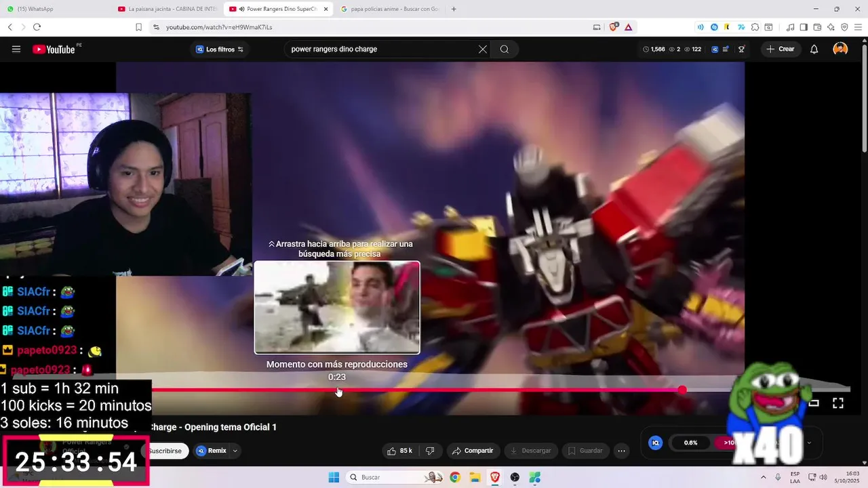Open YouTube notifications bell
The image size is (868, 488).
pyautogui.click(x=814, y=49)
